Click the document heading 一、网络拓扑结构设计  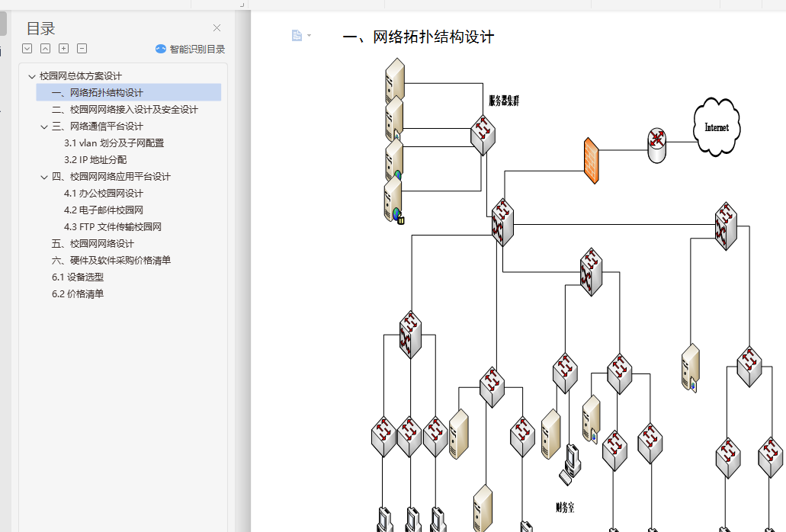(x=419, y=37)
